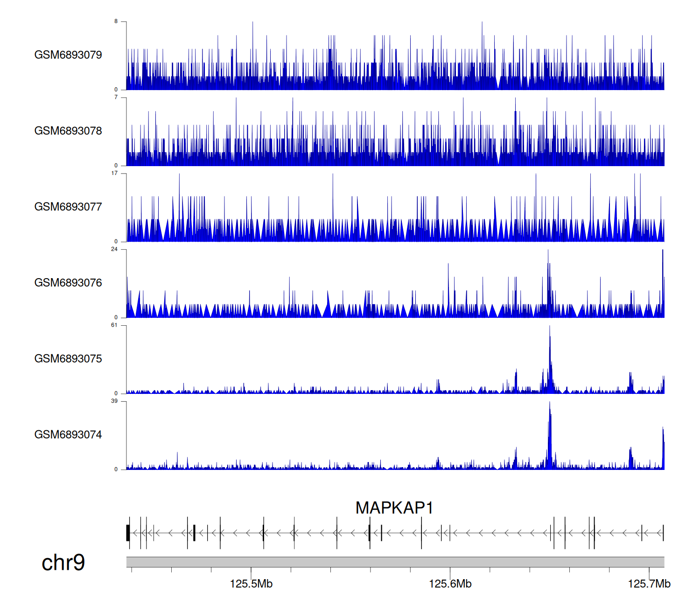Click the thick leftmost exon block of MAPKAP1

tap(128, 533)
